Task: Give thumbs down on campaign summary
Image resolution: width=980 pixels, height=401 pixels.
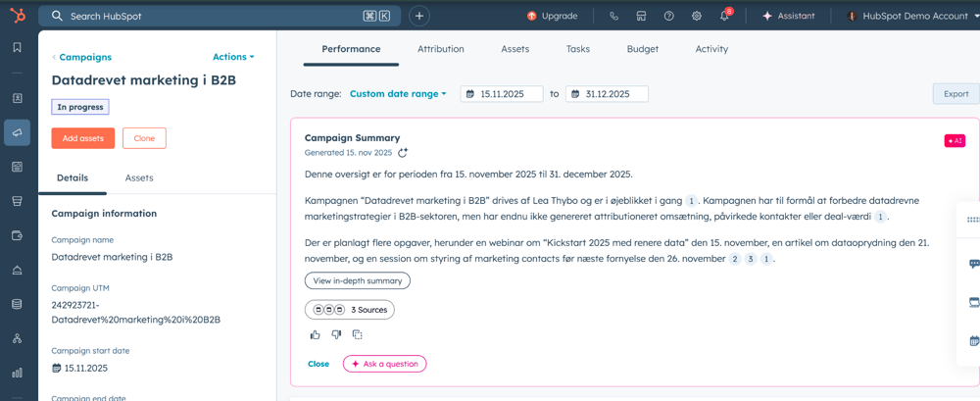Action: (x=336, y=334)
